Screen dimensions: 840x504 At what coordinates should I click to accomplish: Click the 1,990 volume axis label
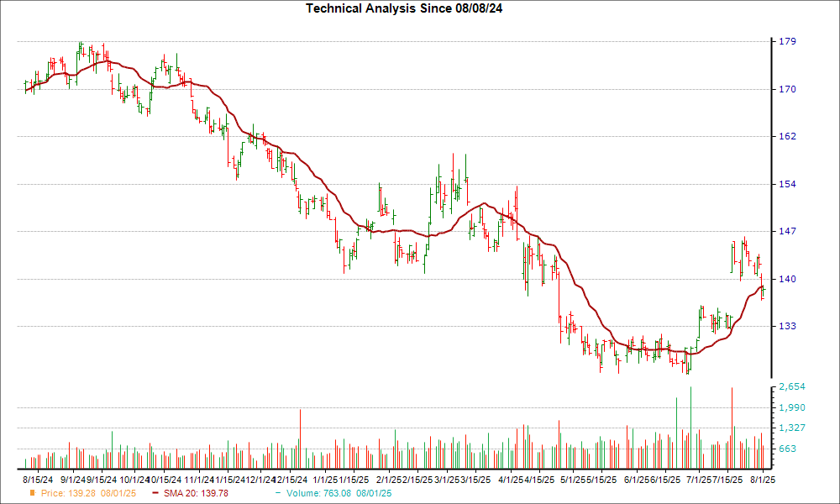tap(792, 408)
